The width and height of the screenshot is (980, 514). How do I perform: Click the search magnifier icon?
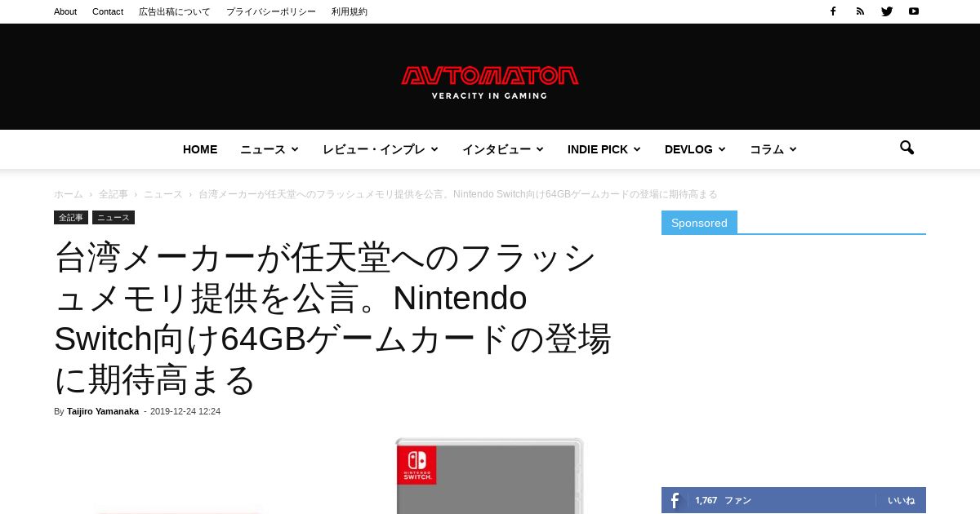coord(906,148)
